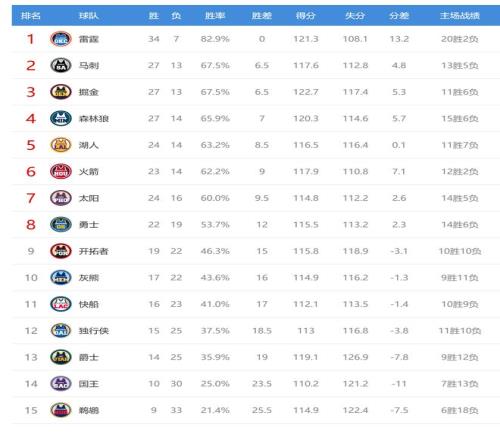Click the Lakers (湖人) team logo
This screenshot has width=500, height=440.
click(x=61, y=145)
